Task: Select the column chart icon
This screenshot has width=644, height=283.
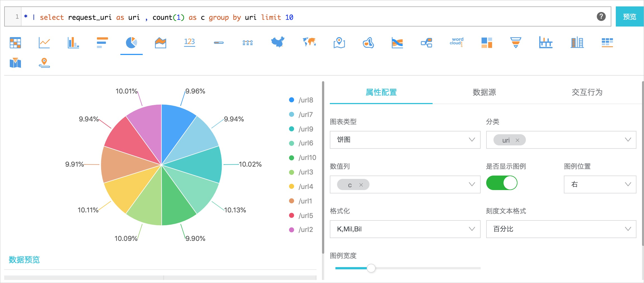Action: (73, 43)
